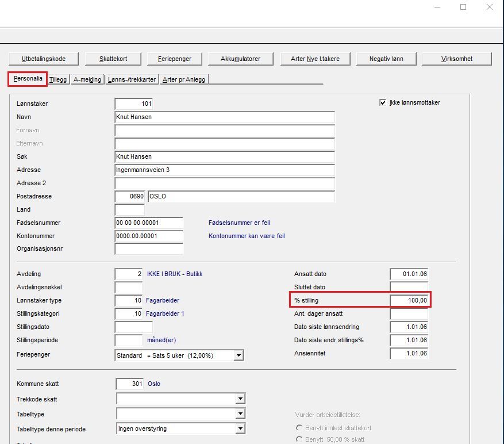Toggle the Ikke lønnsmottaker checkbox
504x444 pixels.
[383, 102]
